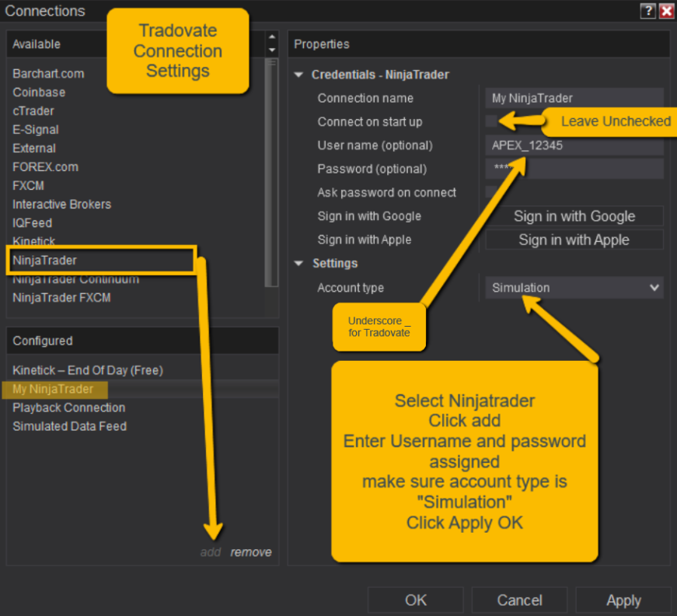Click the Password (optional) label
Viewport: 677px width, 616px height.
[x=372, y=169]
